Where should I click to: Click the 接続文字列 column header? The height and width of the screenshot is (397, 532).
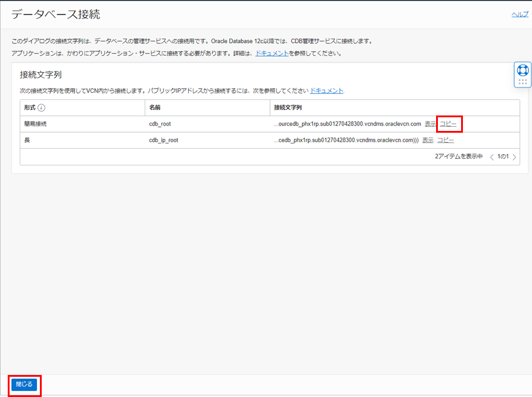288,108
